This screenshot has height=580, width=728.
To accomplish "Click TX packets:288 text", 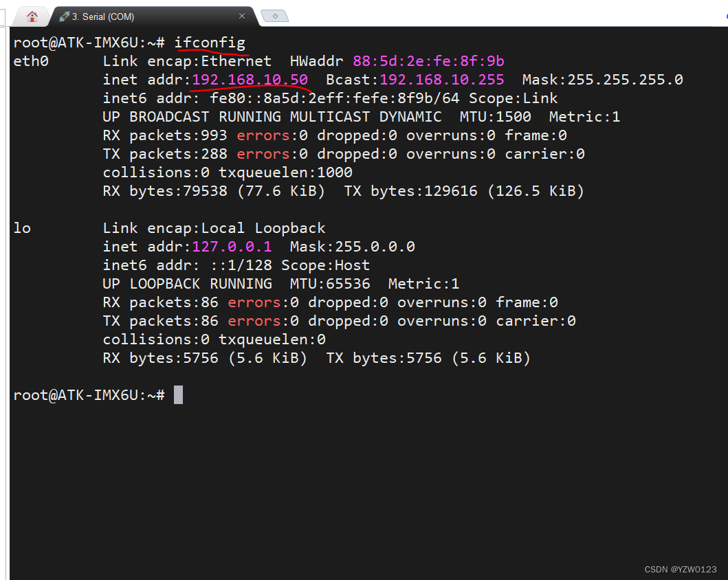I will [165, 154].
